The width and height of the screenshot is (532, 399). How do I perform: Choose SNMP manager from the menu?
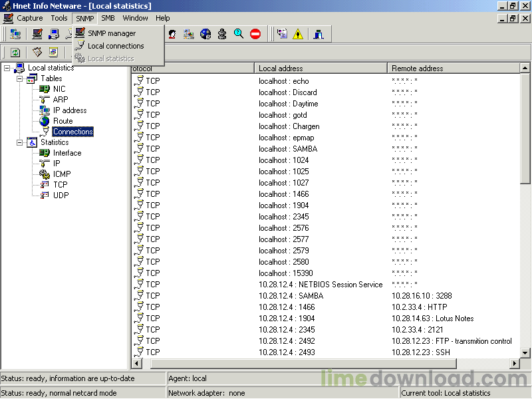pyautogui.click(x=119, y=33)
